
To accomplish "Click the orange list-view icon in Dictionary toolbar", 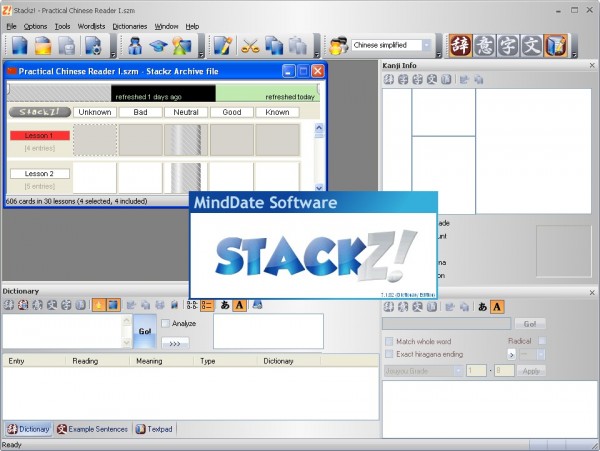I will (x=207, y=305).
